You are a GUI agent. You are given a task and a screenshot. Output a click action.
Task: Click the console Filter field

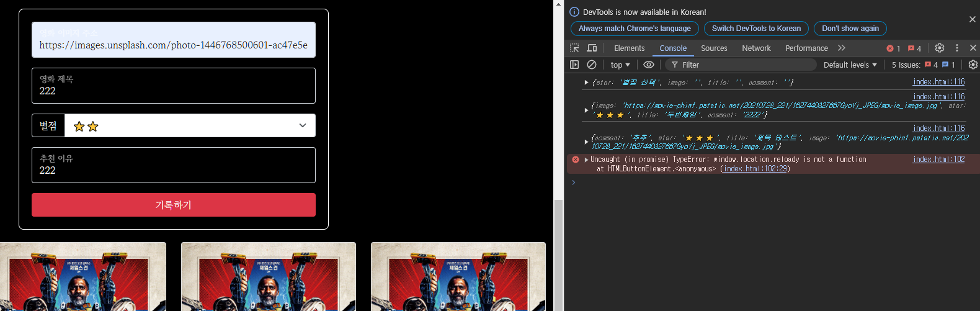741,65
